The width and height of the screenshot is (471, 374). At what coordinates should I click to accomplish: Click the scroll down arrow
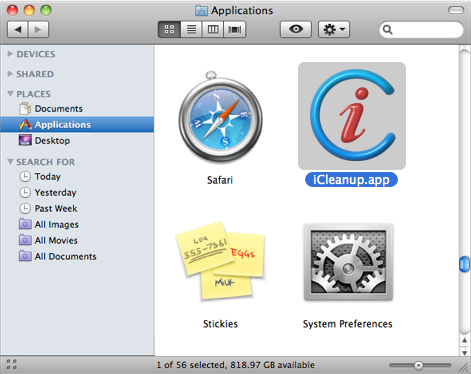pos(464,352)
